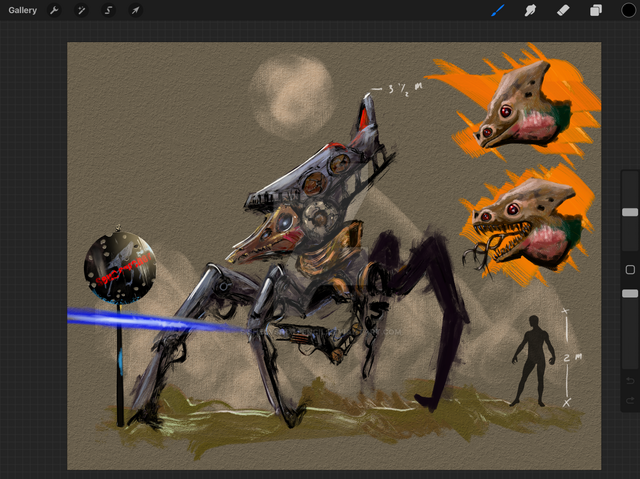Open the Gallery view
The height and width of the screenshot is (479, 640).
click(x=23, y=10)
